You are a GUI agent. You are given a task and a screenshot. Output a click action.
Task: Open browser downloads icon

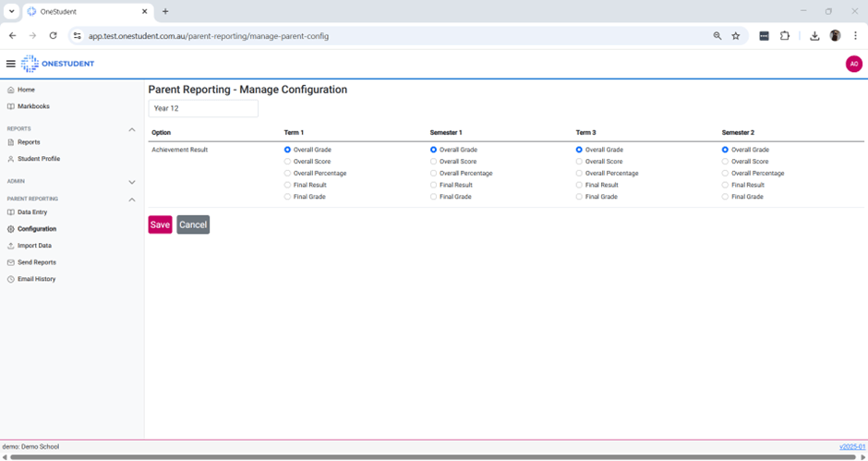814,36
